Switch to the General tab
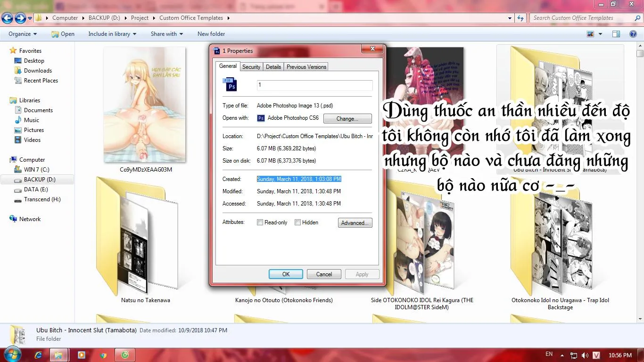Screen dimensions: 644x362 pos(228,66)
